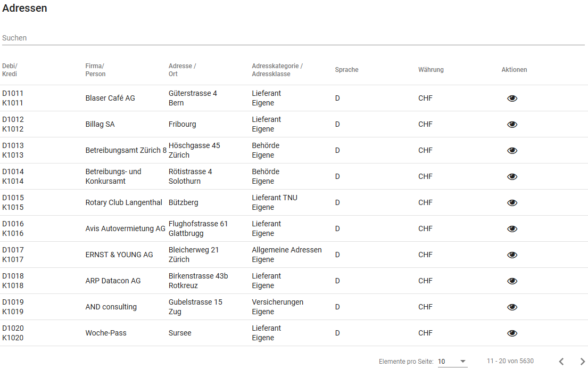Select the Adresskategorie / Adressklasse header
The height and width of the screenshot is (368, 588).
[277, 70]
